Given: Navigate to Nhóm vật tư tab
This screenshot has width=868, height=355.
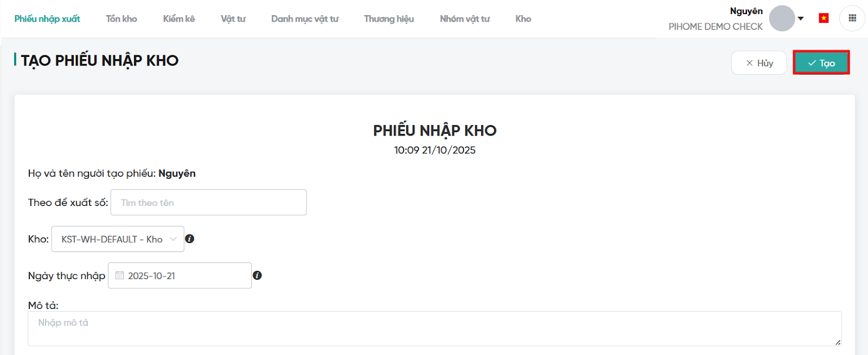Looking at the screenshot, I should pos(465,19).
